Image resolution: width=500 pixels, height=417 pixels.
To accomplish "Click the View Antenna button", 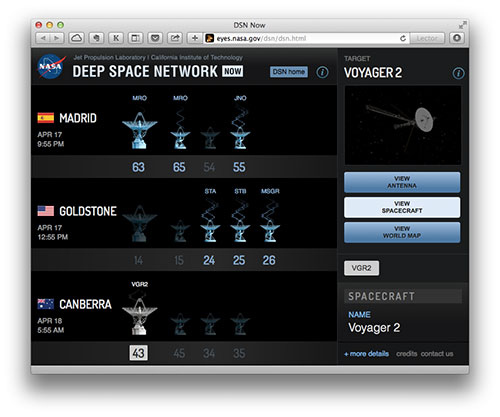I will [402, 182].
